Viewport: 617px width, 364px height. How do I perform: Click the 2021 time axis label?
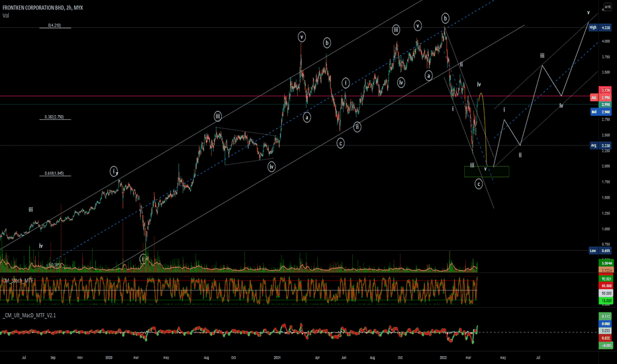coord(277,357)
